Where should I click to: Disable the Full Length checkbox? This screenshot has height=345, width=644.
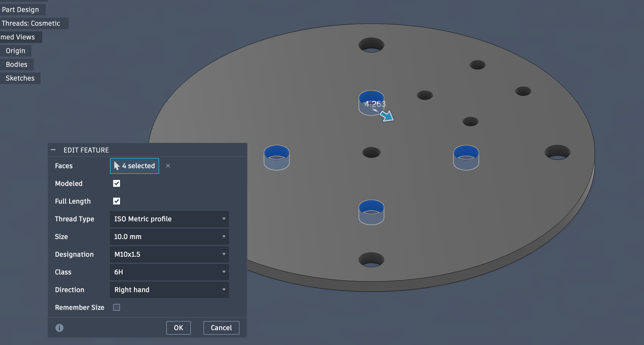pyautogui.click(x=117, y=201)
